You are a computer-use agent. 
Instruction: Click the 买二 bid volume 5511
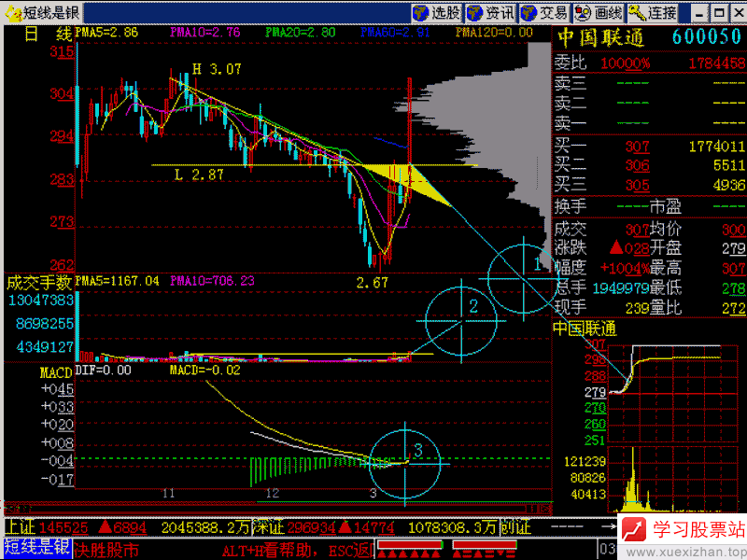tap(729, 165)
